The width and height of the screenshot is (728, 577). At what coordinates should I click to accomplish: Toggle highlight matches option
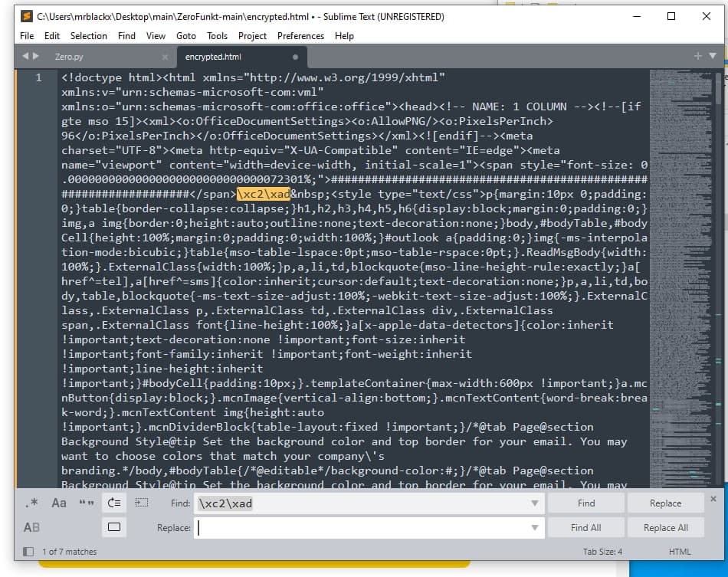tap(114, 527)
